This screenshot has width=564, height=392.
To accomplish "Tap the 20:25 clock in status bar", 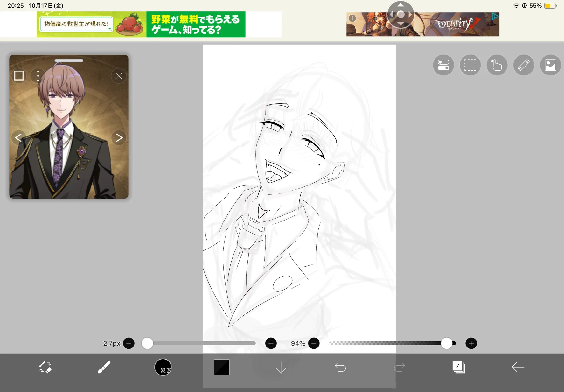I will click(16, 6).
